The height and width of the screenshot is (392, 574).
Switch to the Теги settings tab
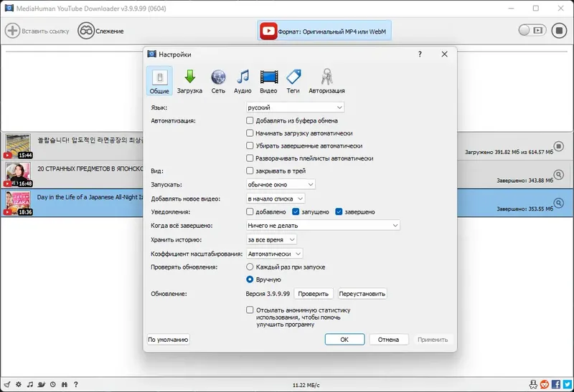tap(293, 81)
